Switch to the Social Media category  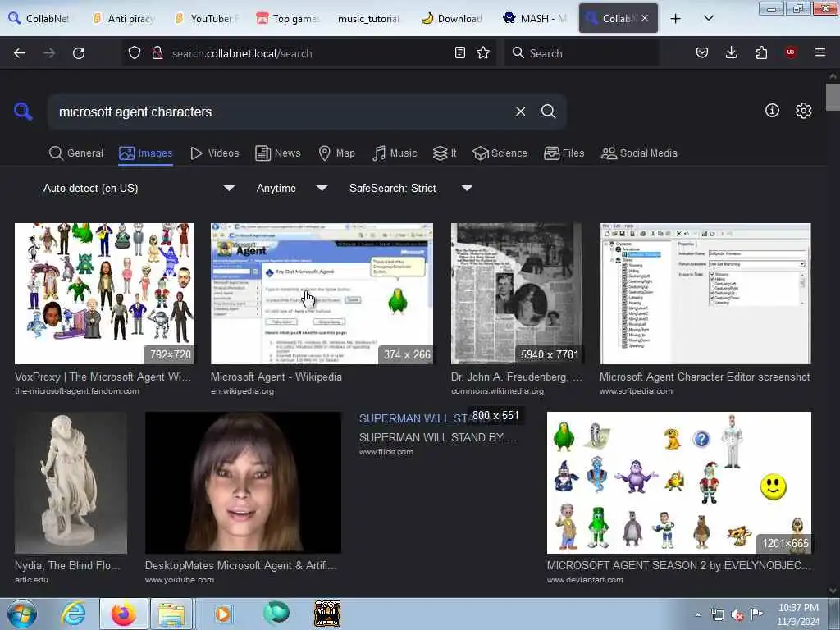click(639, 153)
